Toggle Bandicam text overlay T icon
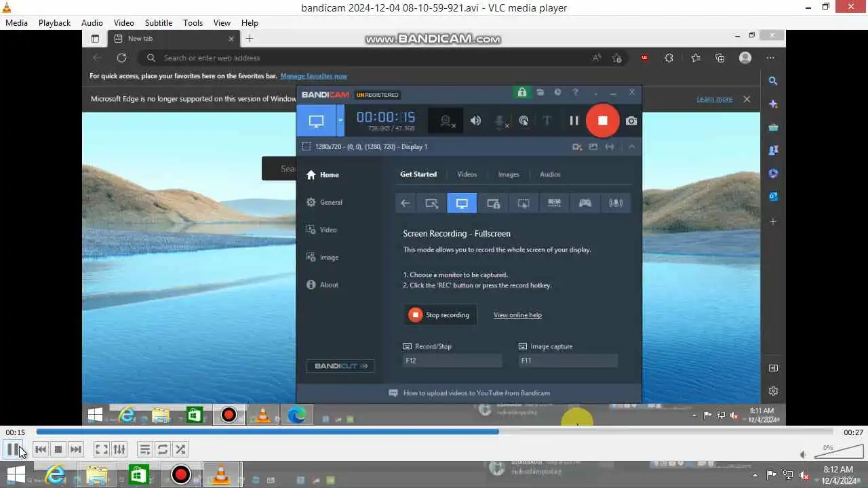This screenshot has width=868, height=488. pyautogui.click(x=547, y=121)
